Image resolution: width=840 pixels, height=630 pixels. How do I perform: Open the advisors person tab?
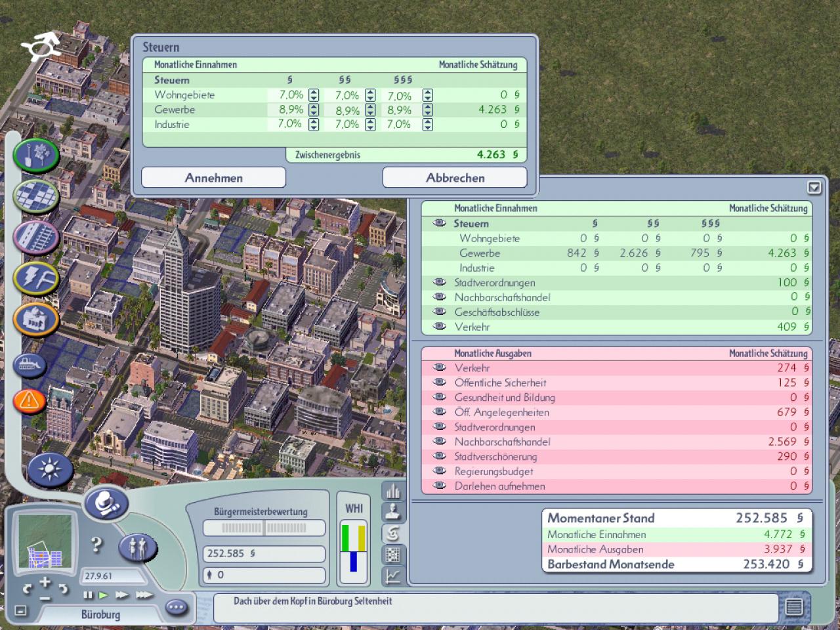pos(393,512)
